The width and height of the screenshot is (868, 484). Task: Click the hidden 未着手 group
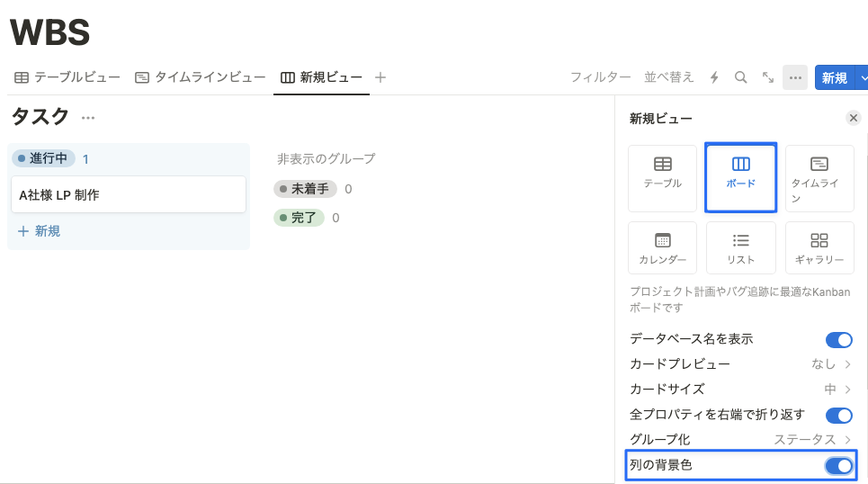[x=305, y=189]
